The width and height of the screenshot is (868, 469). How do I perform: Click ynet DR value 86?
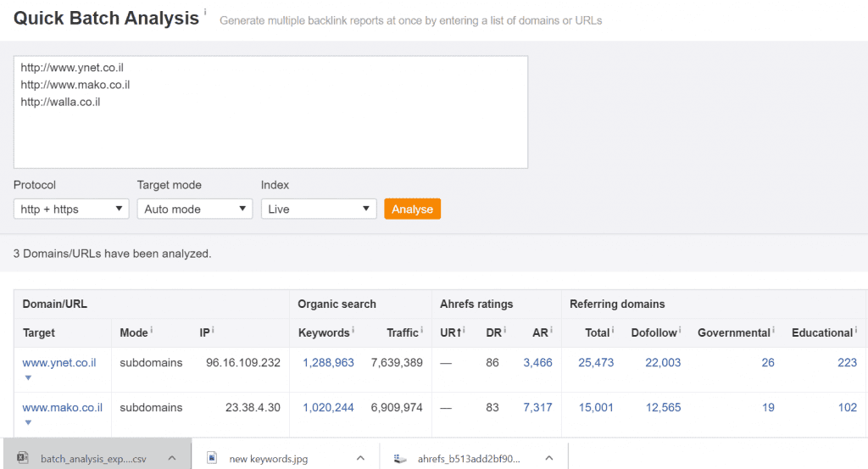coord(492,363)
